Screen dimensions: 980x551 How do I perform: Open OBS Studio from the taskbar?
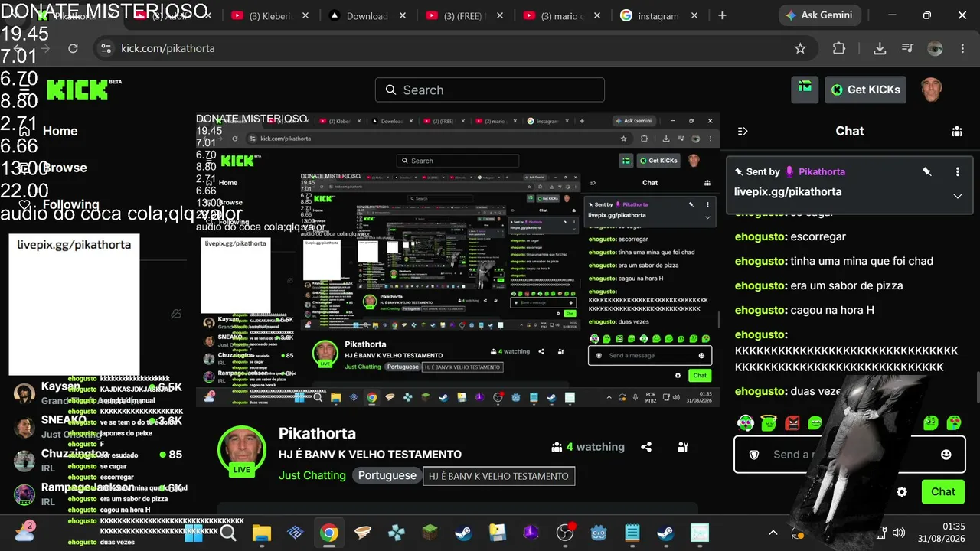565,533
